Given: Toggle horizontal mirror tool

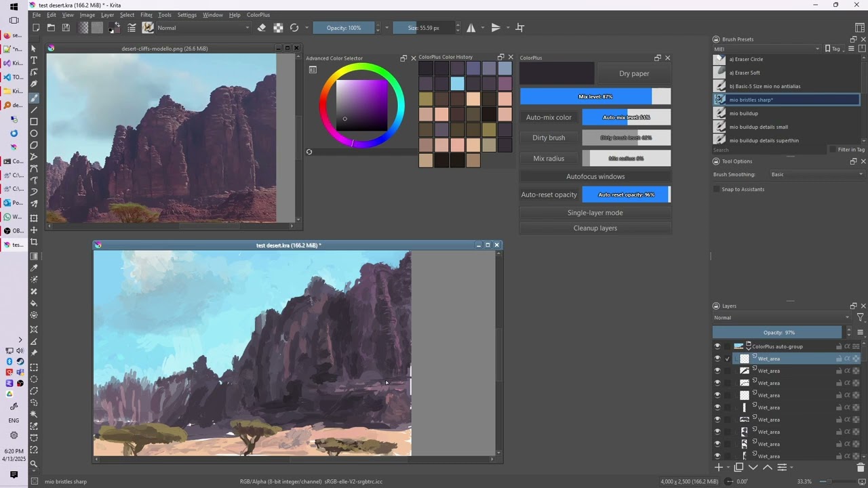Looking at the screenshot, I should (471, 28).
